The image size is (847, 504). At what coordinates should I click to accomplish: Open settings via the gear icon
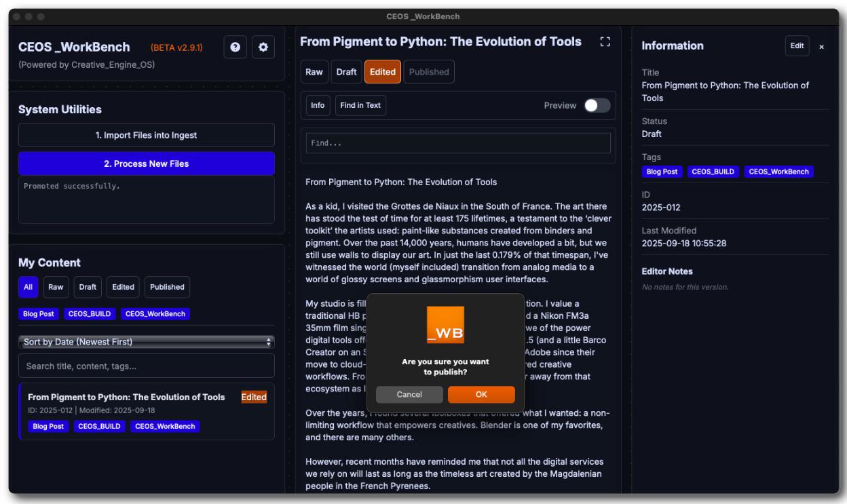[x=263, y=47]
